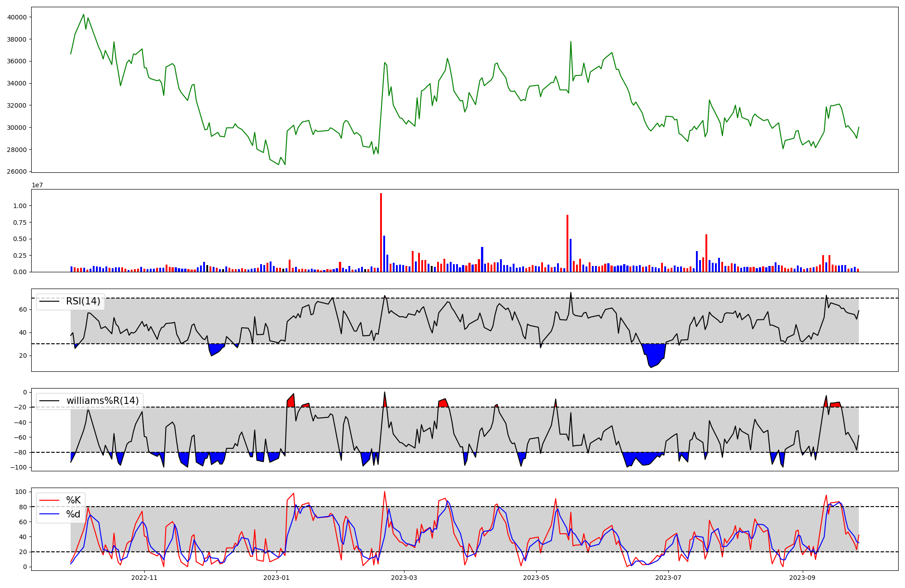Click the second-tallest red volume bar in May 2023
The height and width of the screenshot is (588, 905).
(567, 244)
